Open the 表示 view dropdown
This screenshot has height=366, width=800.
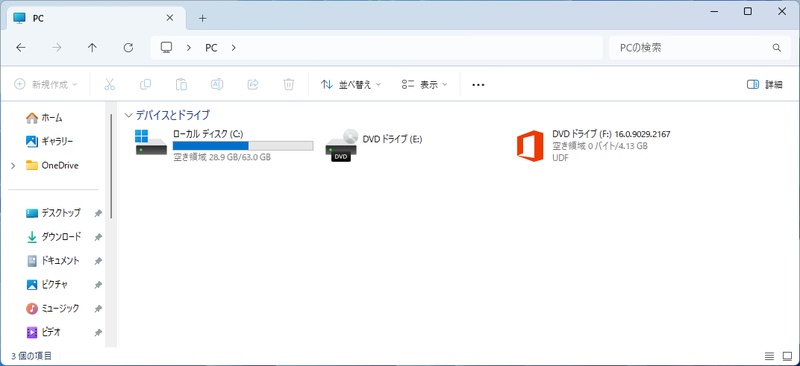(424, 85)
